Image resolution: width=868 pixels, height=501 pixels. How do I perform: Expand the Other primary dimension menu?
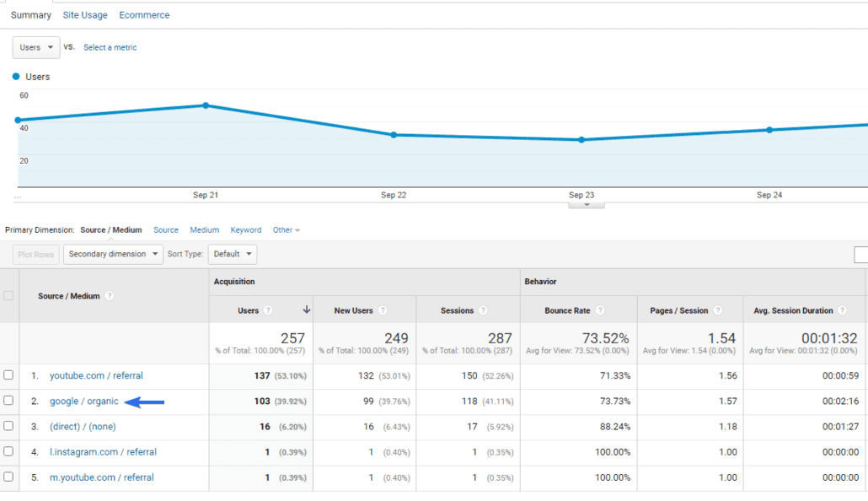pos(287,230)
